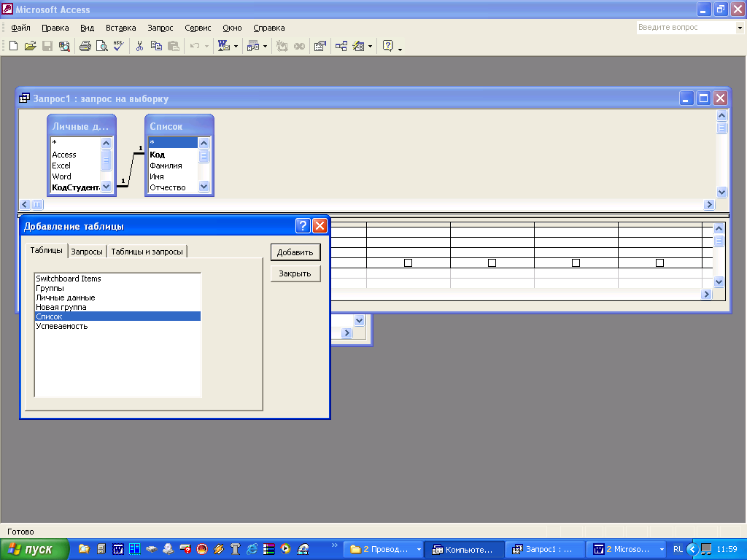
Task: Click the Word quick launch icon in taskbar
Action: click(117, 549)
